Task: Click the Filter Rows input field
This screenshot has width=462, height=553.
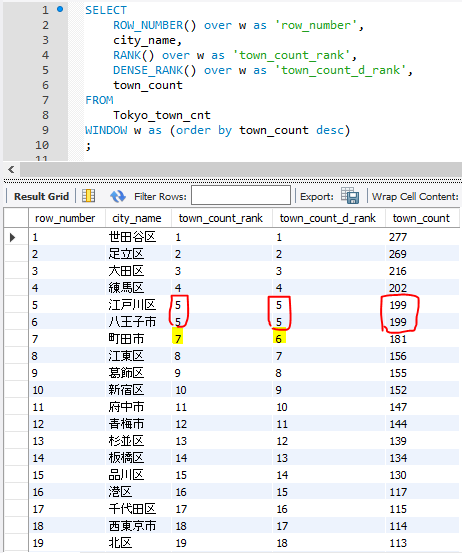Action: (x=241, y=195)
